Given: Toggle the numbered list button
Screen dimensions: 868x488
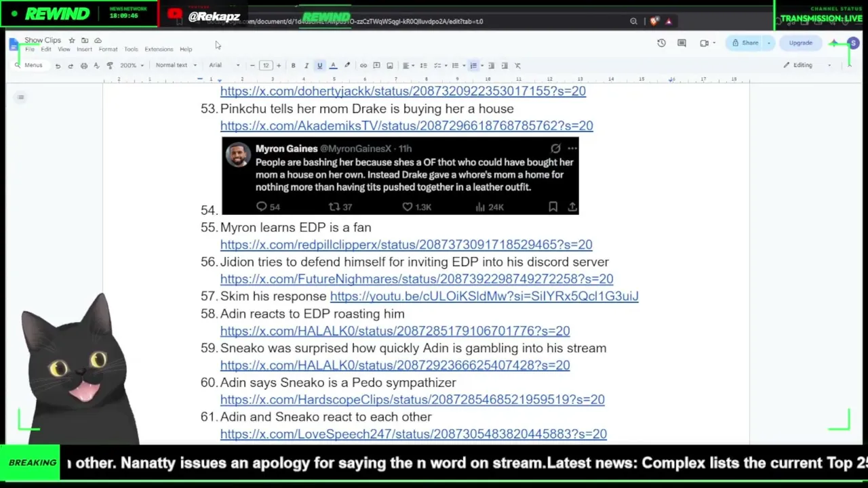Looking at the screenshot, I should (473, 66).
